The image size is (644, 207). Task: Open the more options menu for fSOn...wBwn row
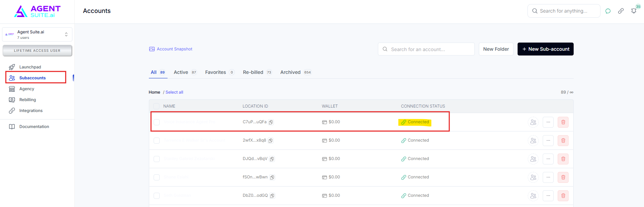pos(548,177)
